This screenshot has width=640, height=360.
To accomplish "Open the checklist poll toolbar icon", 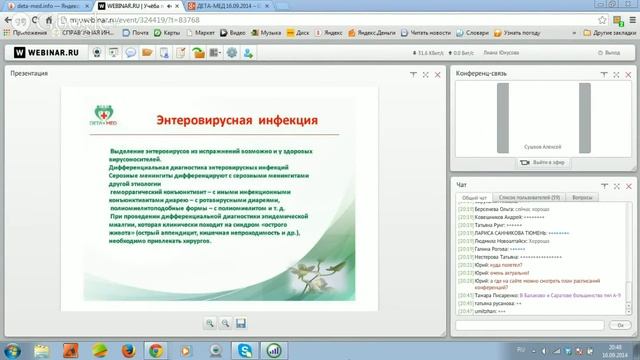I will pos(181,53).
